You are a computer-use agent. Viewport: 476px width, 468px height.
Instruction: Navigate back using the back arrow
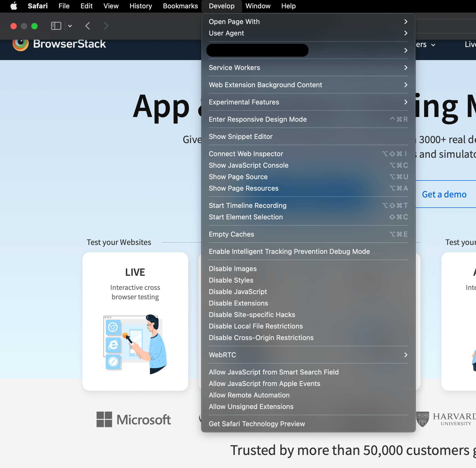coord(88,26)
